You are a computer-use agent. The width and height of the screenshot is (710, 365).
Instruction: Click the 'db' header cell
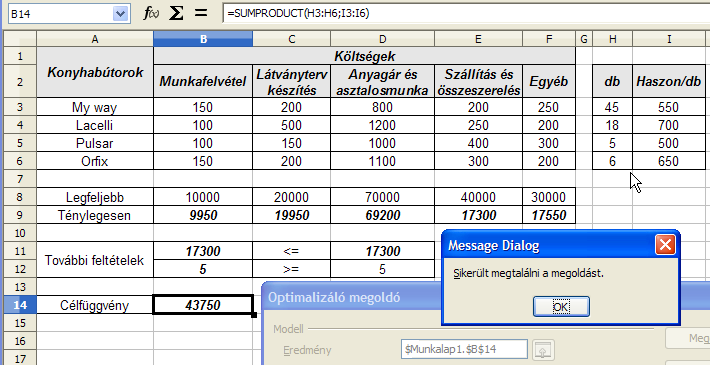[x=613, y=81]
